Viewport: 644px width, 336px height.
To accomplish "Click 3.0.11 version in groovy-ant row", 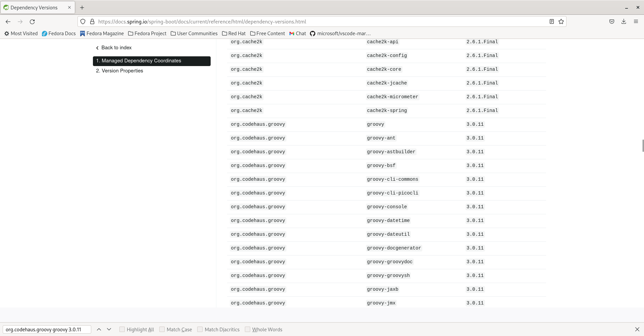I will coord(475,138).
